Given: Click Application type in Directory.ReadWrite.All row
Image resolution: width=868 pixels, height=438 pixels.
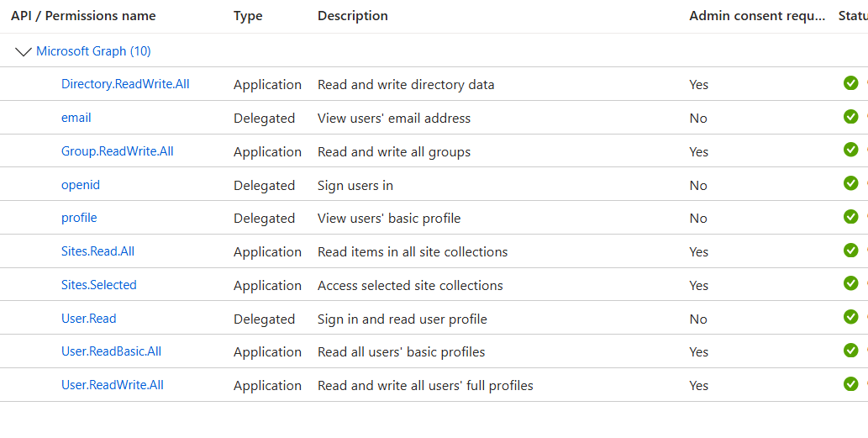Looking at the screenshot, I should click(267, 85).
